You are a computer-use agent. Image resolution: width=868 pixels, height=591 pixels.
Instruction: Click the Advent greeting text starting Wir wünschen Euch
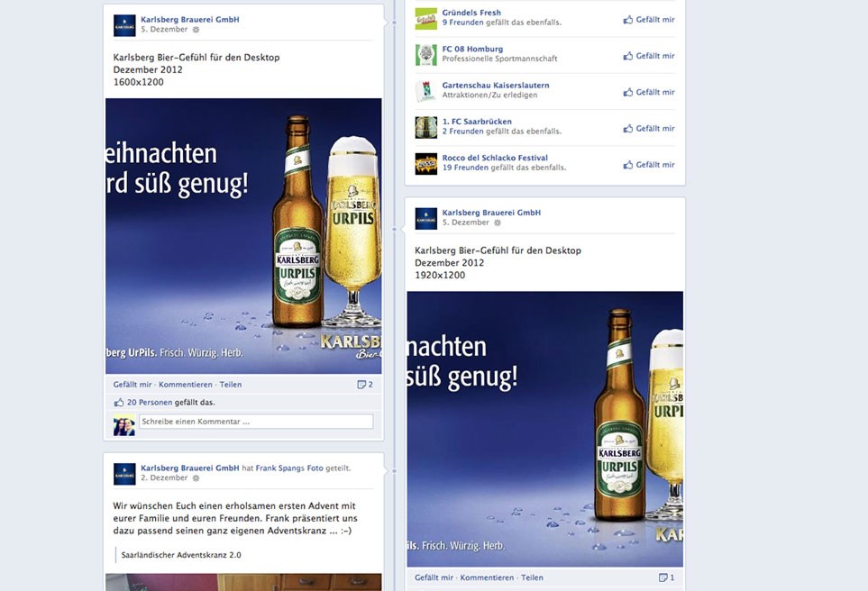click(x=235, y=518)
